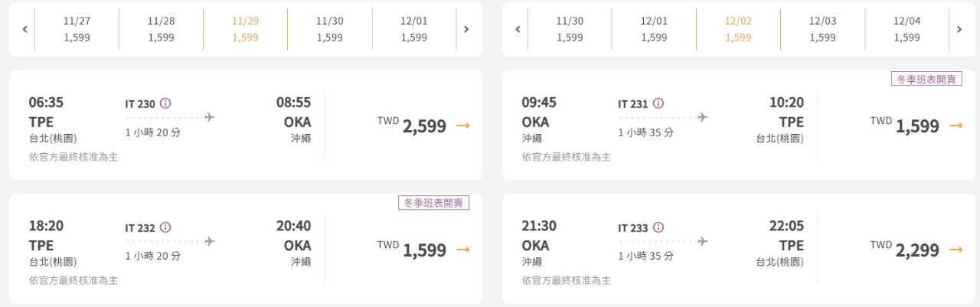Click orange arrow beside IT 231 fare 1,599
The image size is (980, 307).
955,126
